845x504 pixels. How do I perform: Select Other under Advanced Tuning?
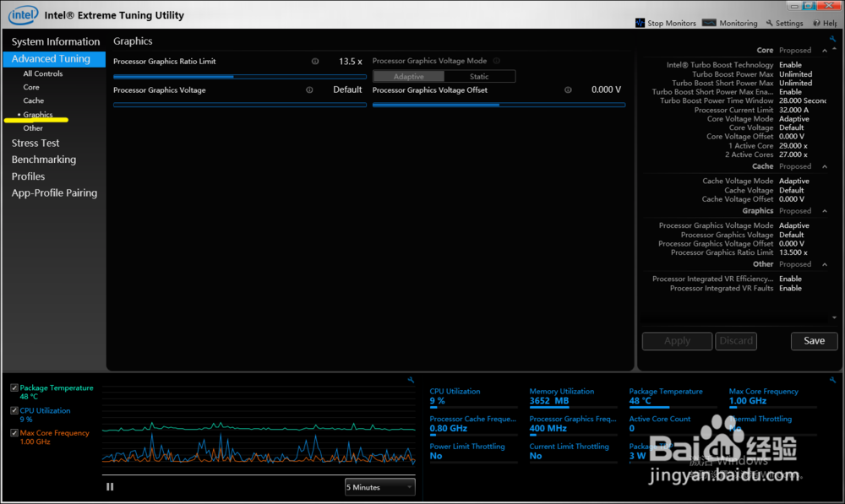tap(33, 128)
